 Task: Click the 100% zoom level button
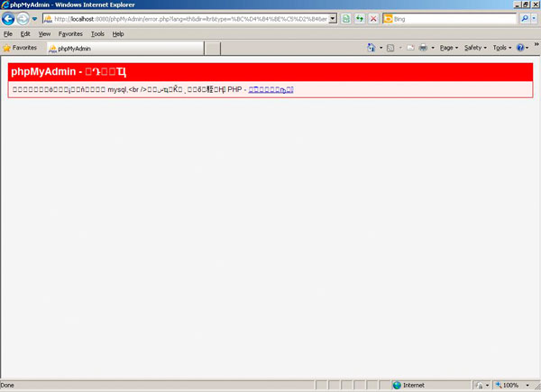507,385
